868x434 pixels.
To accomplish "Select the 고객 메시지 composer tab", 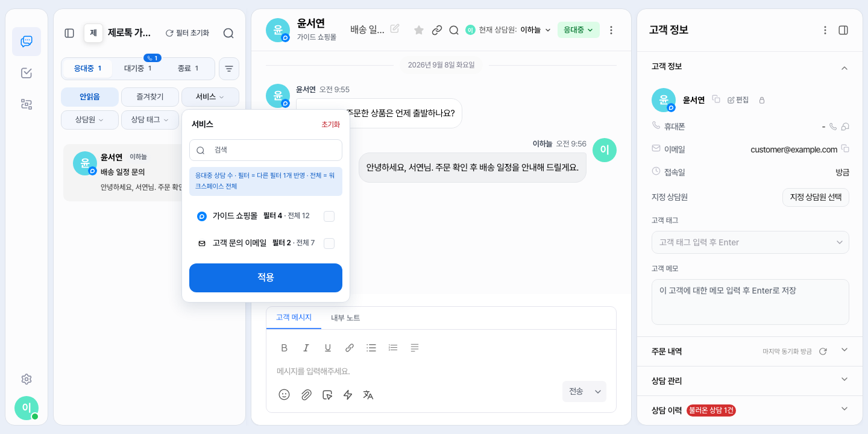I will tap(294, 318).
